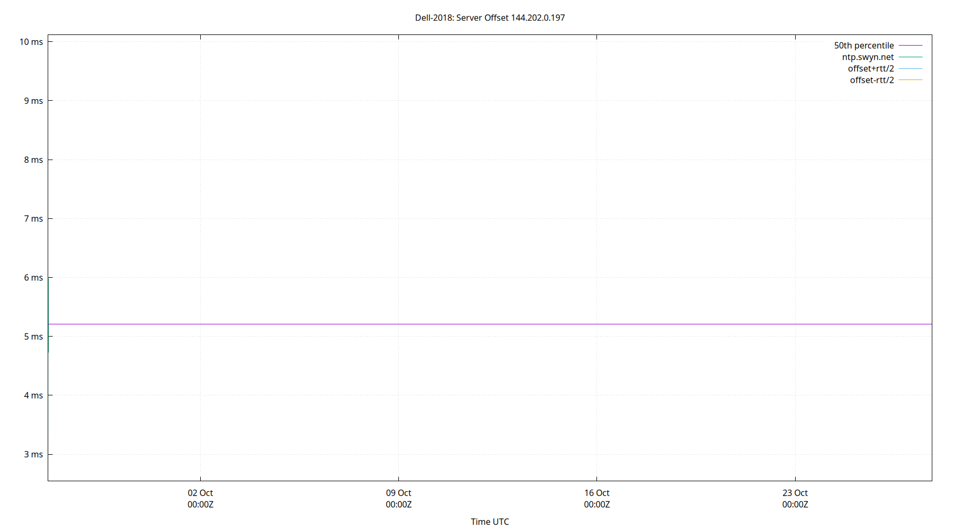Toggle the offset-rtt/2 series visibility
980x530 pixels.
coord(871,79)
